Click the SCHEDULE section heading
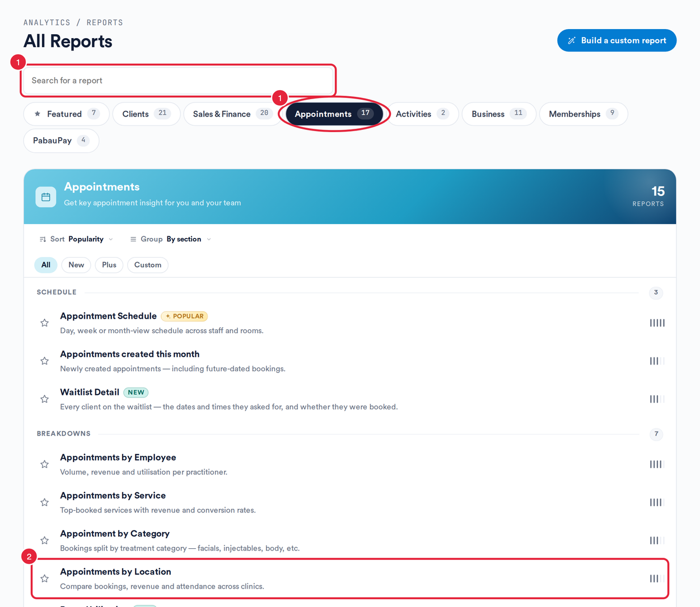Screen dimensions: 700x607 click(57, 292)
